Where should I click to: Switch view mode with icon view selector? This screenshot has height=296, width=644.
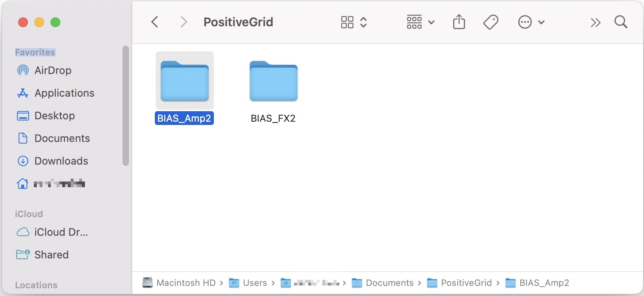coord(353,22)
